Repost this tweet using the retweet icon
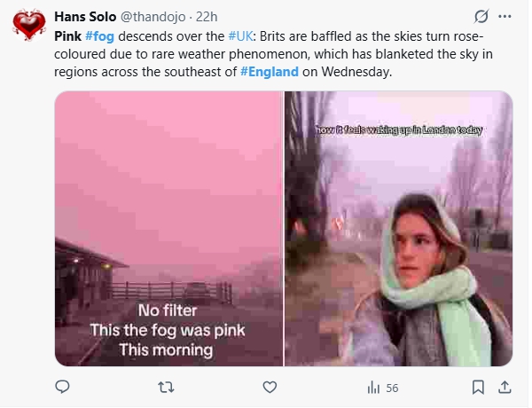Viewport: 532px width, 408px height. pos(165,387)
